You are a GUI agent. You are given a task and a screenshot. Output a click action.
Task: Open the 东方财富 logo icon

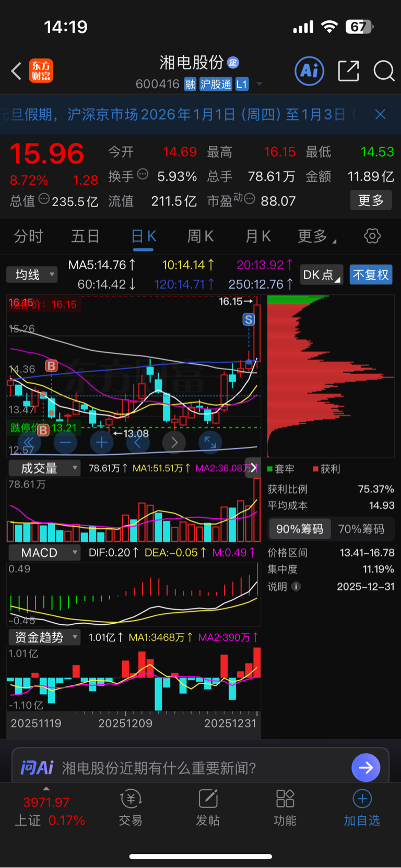(x=41, y=71)
